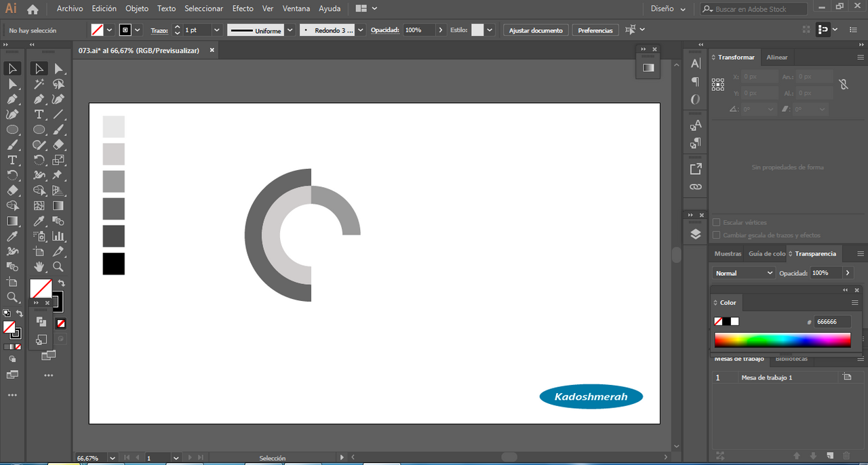868x465 pixels.
Task: Switch to the Alinear tab
Action: click(x=777, y=58)
